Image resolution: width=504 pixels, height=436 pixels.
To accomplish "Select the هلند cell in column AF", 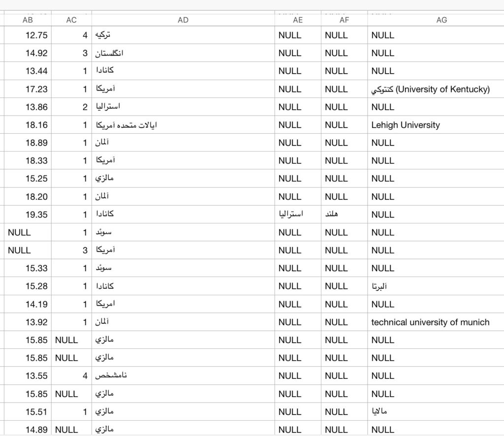I will pyautogui.click(x=336, y=215).
